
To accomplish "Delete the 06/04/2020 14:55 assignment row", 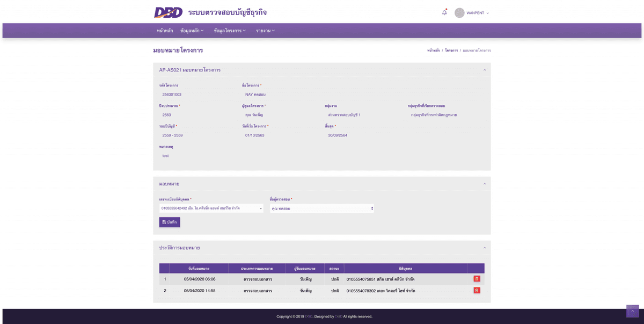I will pos(477,291).
